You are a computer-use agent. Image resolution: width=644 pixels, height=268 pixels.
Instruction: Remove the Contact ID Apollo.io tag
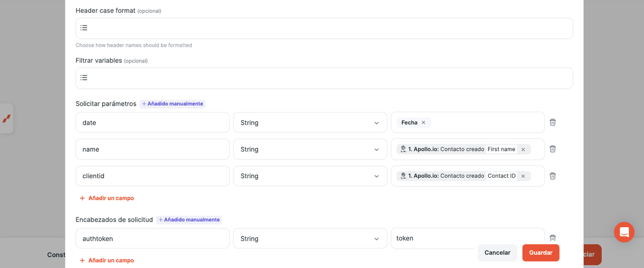point(523,176)
